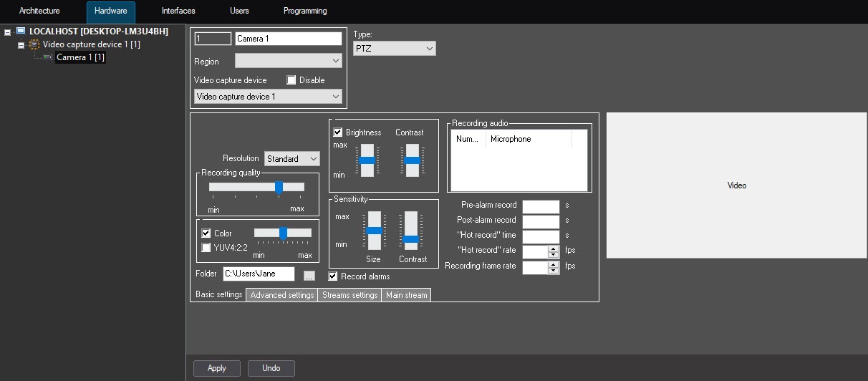The image size is (868, 381).
Task: Click the Camera 1 camera icon
Action: 48,57
